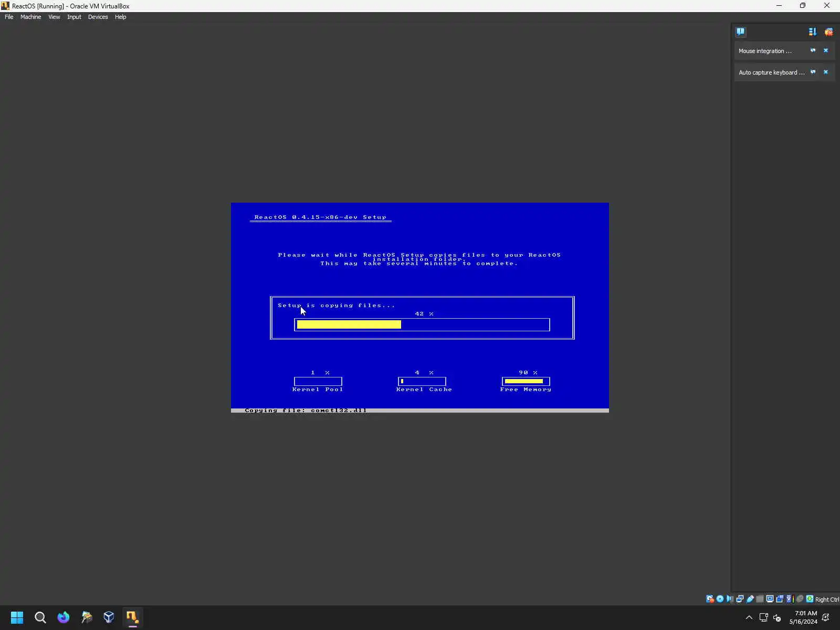This screenshot has height=630, width=840.
Task: Click the Free Memory usage bar
Action: coord(526,381)
